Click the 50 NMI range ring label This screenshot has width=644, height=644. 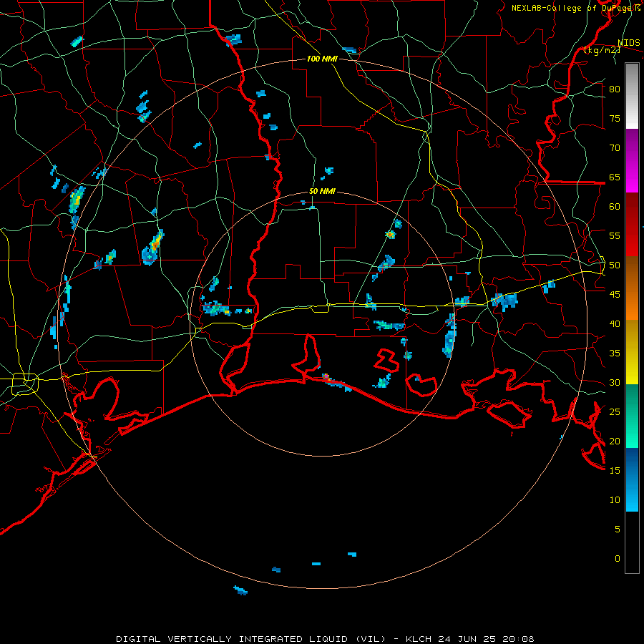point(322,191)
